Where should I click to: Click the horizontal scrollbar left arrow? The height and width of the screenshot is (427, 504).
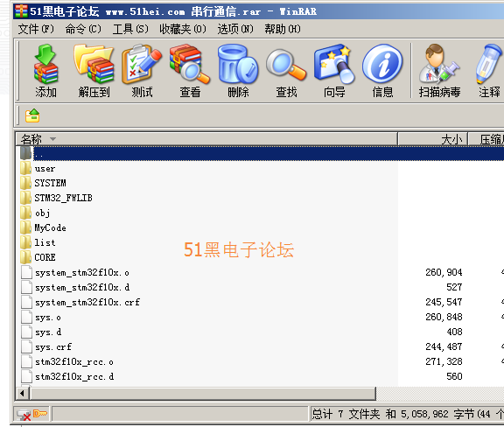click(x=22, y=393)
